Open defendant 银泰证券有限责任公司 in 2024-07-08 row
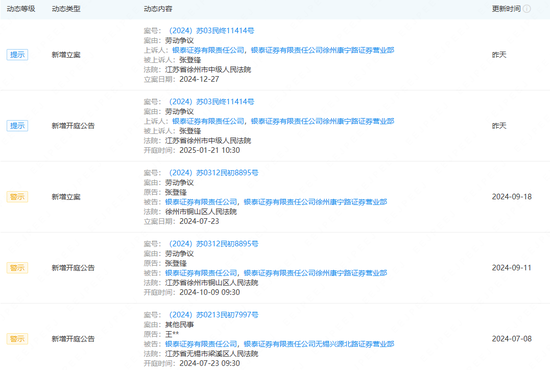This screenshot has width=550, height=370. [x=201, y=344]
